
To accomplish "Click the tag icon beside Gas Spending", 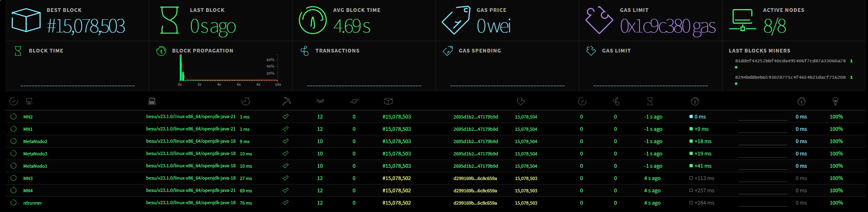I will click(x=448, y=51).
